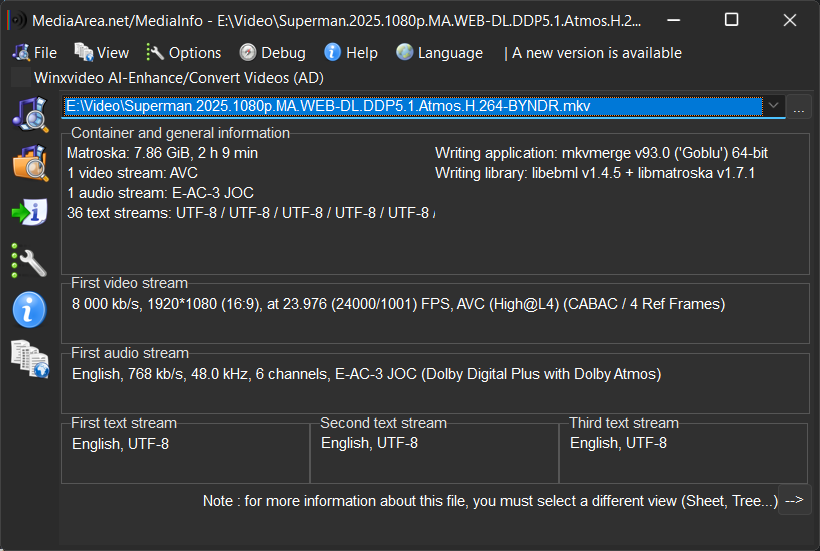Click the 'Note : for more information' text
The height and width of the screenshot is (551, 820).
[490, 501]
